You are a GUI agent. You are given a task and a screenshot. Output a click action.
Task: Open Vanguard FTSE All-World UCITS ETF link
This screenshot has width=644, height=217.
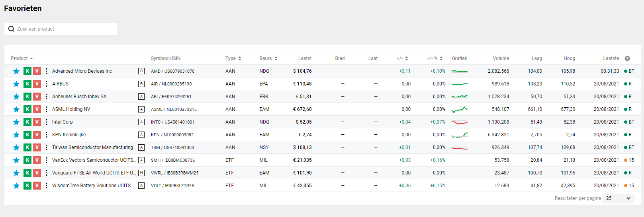(x=94, y=173)
